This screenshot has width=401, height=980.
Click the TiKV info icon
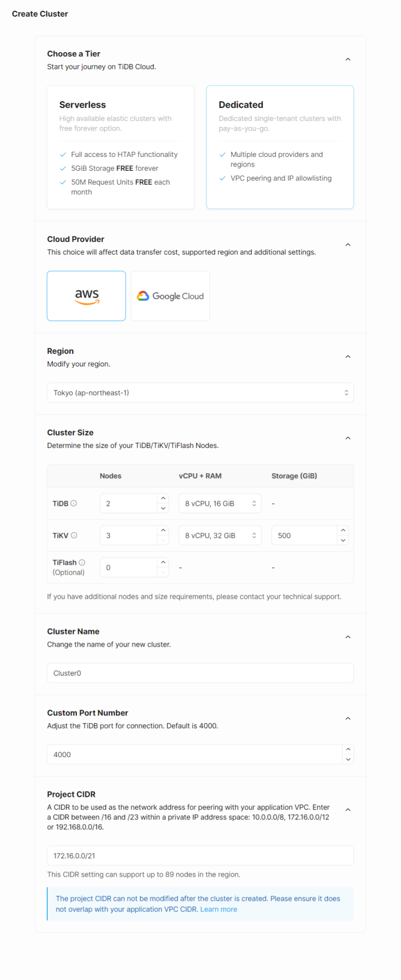pyautogui.click(x=74, y=535)
